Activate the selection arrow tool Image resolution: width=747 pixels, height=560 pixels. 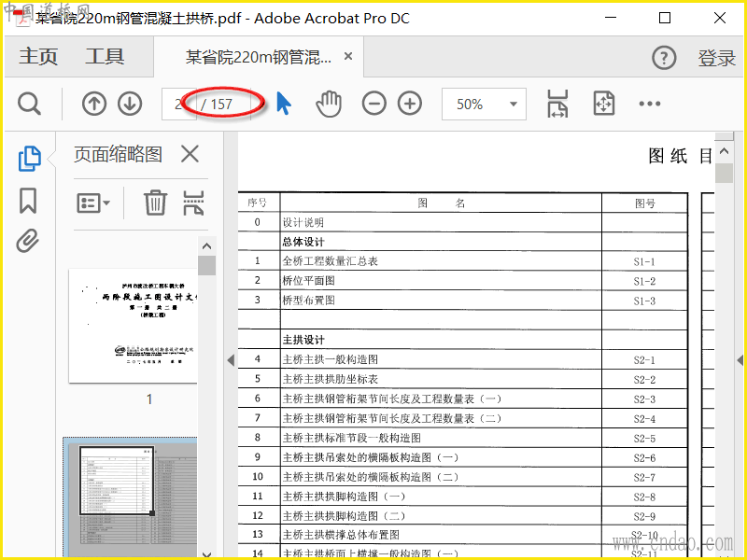coord(284,104)
